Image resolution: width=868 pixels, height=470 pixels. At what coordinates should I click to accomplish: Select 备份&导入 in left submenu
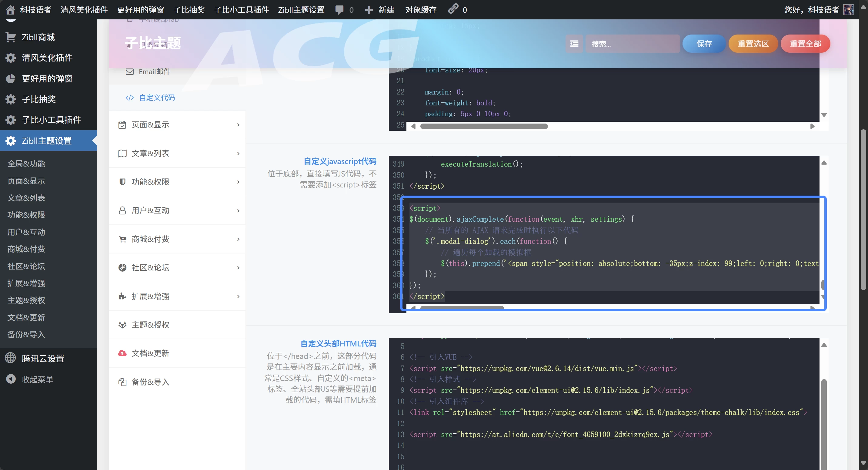point(26,334)
